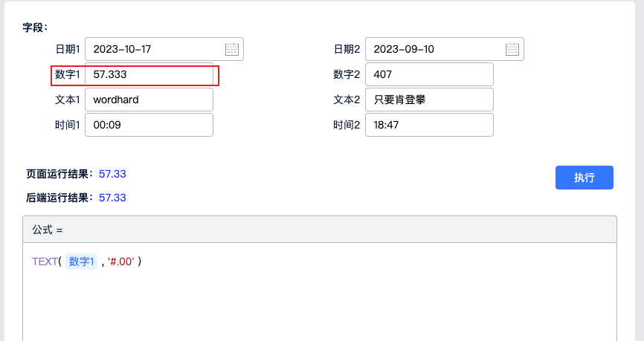Open the calendar picker for 日期2

click(512, 49)
